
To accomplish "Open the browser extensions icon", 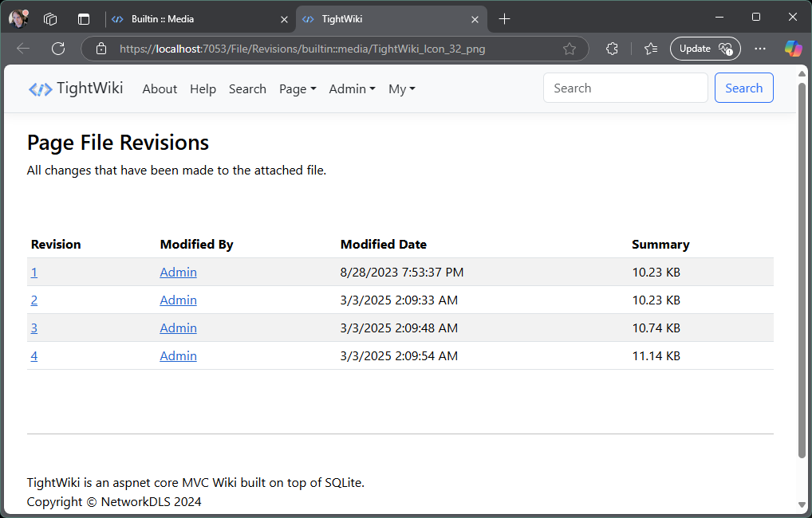I will (x=612, y=49).
